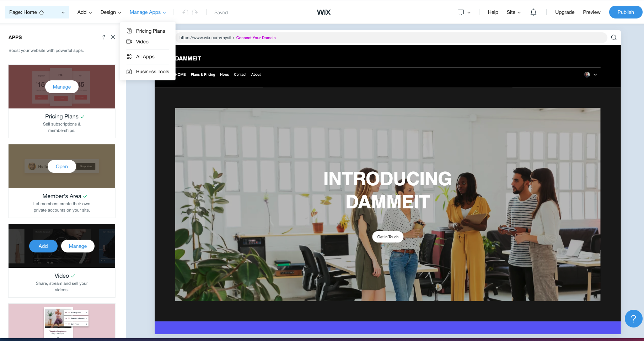Open the Member's Area app

coord(62,166)
